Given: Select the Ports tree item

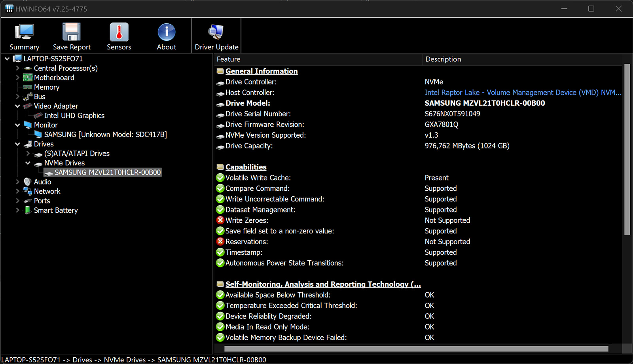Looking at the screenshot, I should (42, 201).
